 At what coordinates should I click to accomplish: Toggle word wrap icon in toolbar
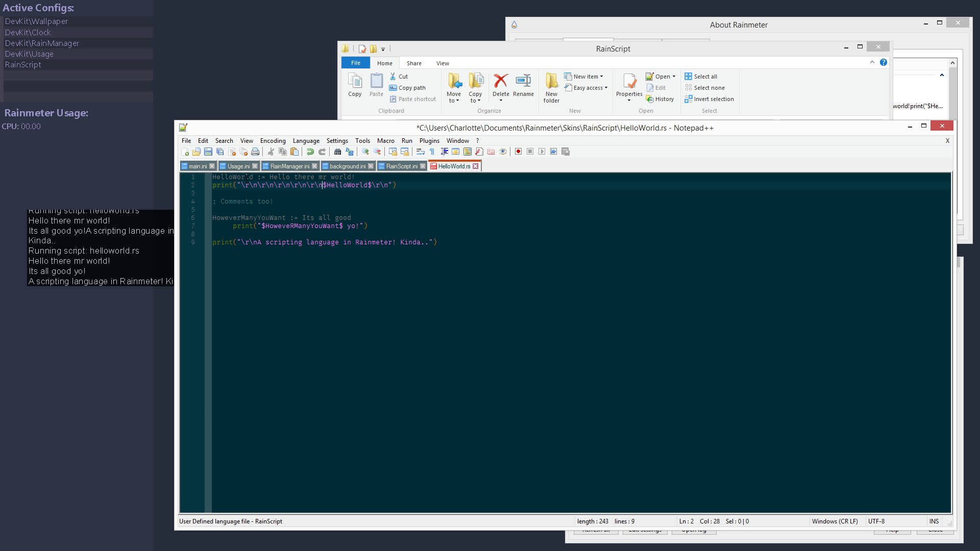click(420, 152)
